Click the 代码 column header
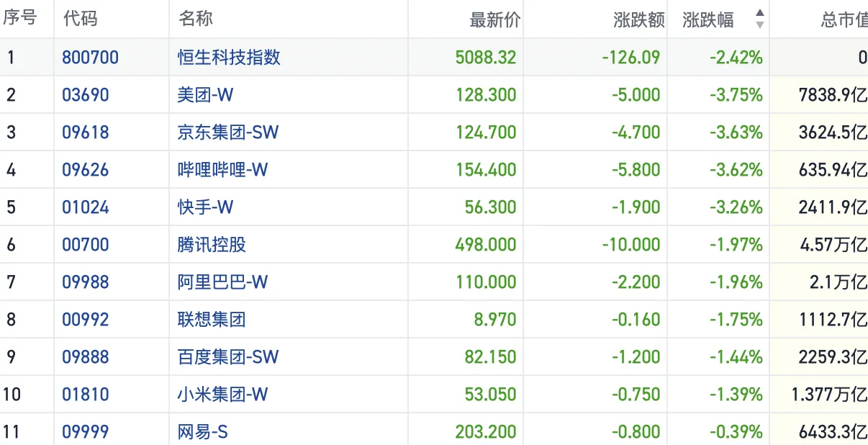 click(80, 19)
